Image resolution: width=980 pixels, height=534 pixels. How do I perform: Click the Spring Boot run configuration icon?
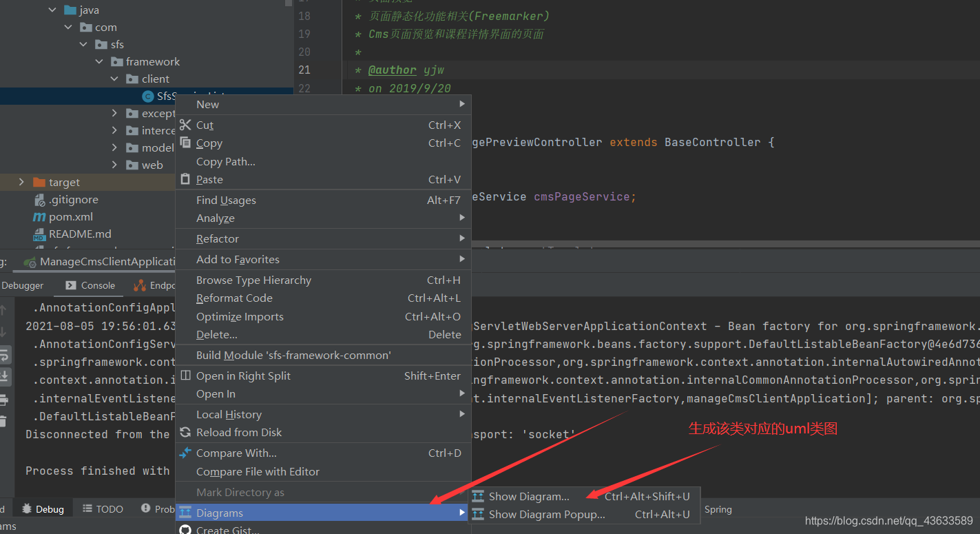[x=30, y=262]
